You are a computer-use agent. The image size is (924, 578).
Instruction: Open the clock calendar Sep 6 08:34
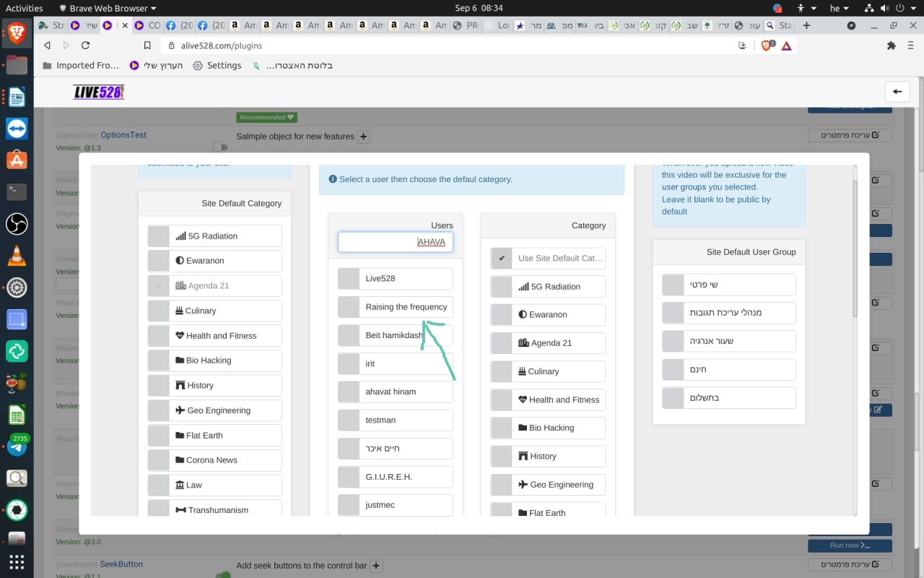(479, 8)
